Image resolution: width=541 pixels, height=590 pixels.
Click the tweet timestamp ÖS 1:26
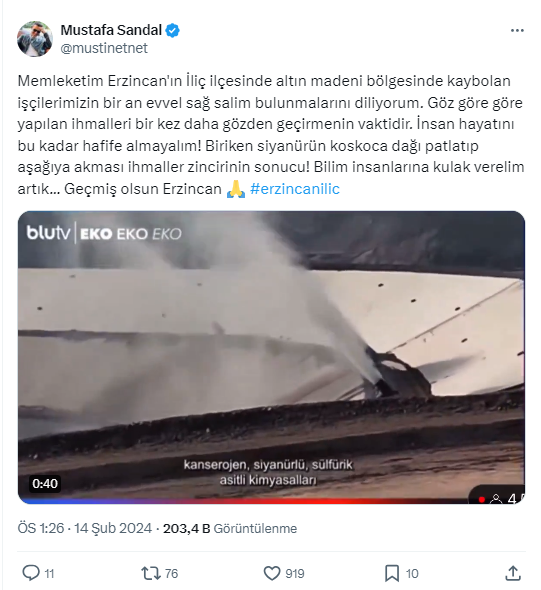coord(41,528)
